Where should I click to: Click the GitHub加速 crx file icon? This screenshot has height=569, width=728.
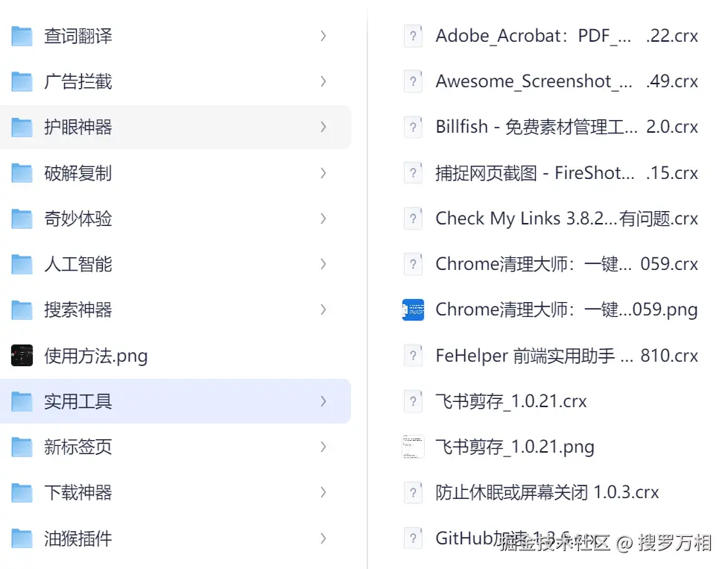coord(413,538)
